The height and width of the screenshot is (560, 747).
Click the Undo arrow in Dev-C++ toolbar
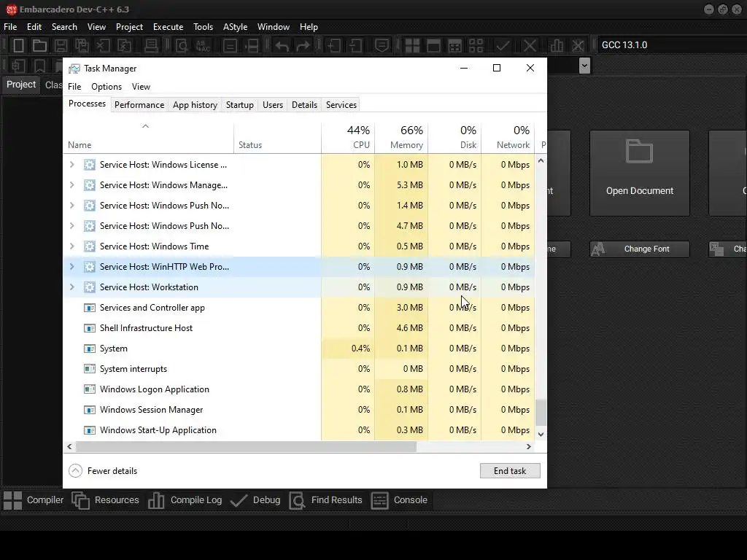(x=282, y=46)
